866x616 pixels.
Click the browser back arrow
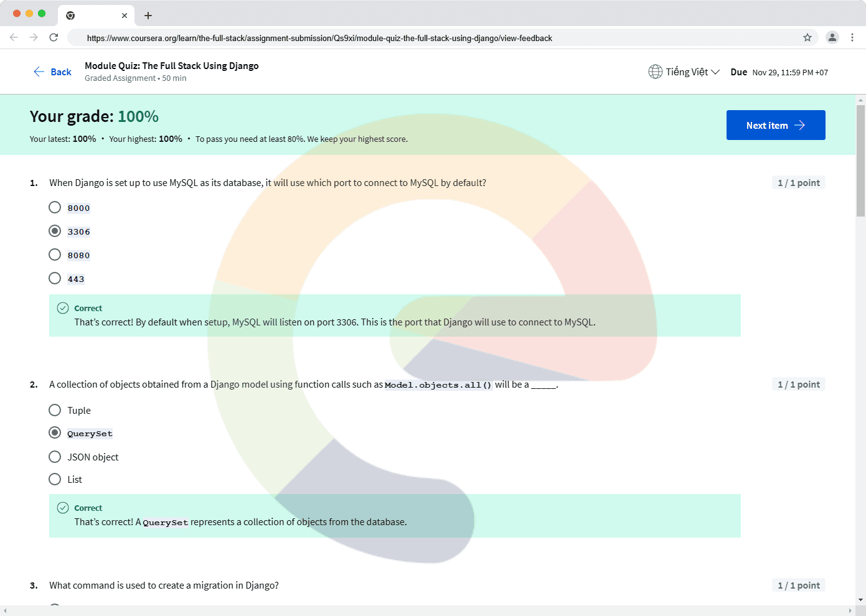click(x=14, y=37)
